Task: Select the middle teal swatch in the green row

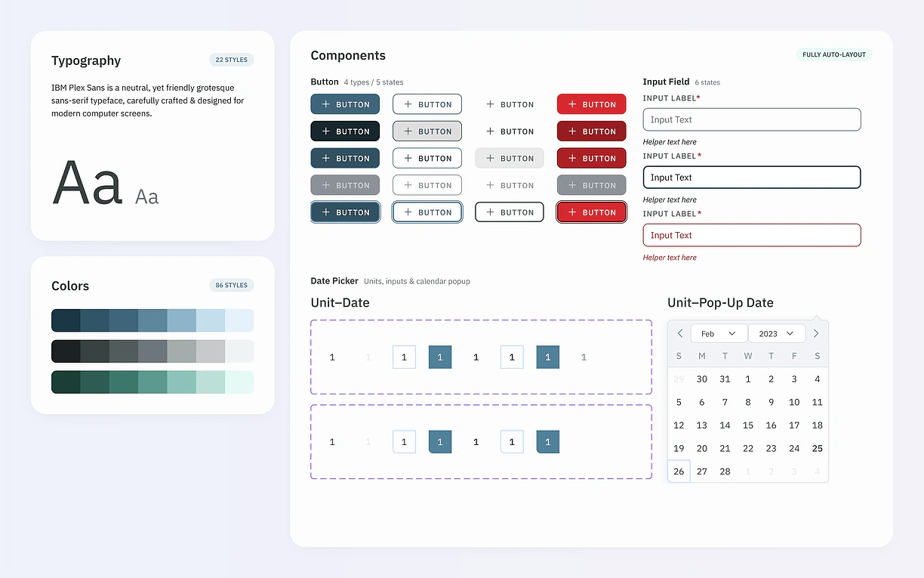Action: (152, 382)
